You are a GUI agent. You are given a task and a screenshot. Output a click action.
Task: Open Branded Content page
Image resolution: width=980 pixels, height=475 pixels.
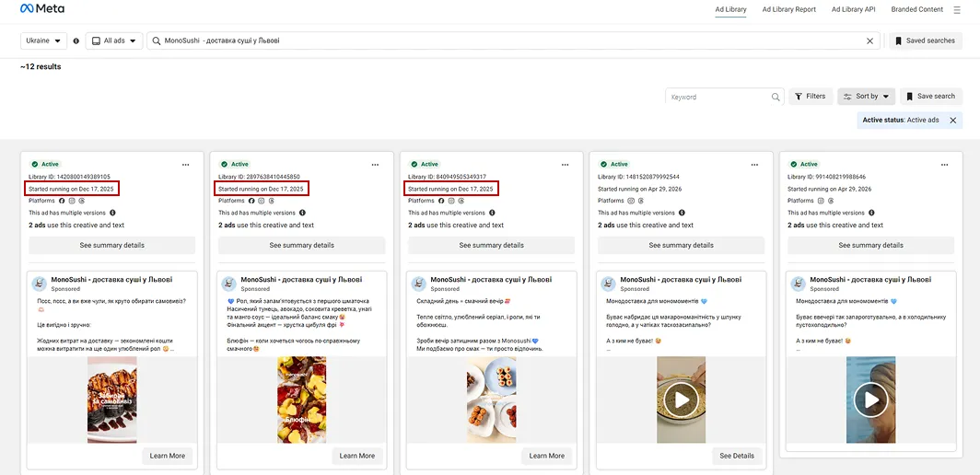tap(916, 9)
